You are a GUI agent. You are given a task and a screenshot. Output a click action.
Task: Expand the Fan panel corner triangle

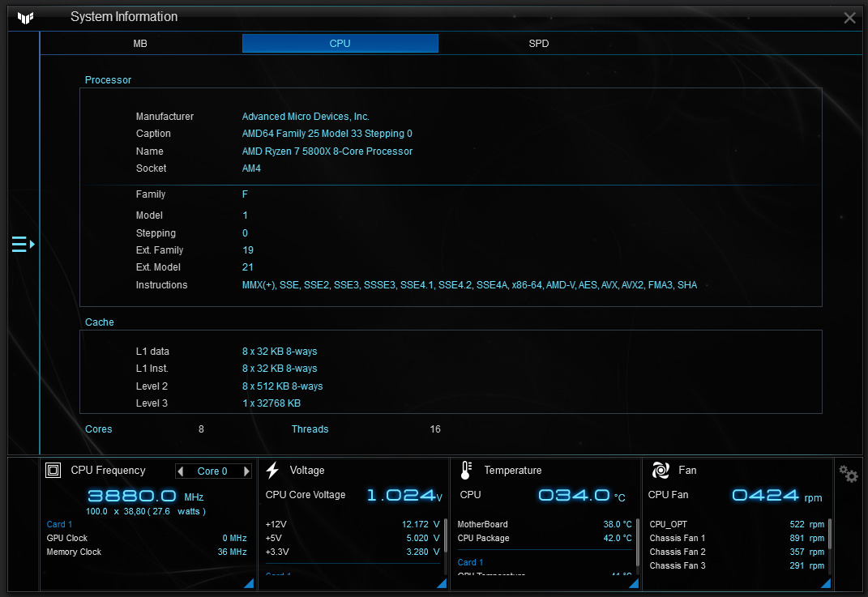point(826,583)
